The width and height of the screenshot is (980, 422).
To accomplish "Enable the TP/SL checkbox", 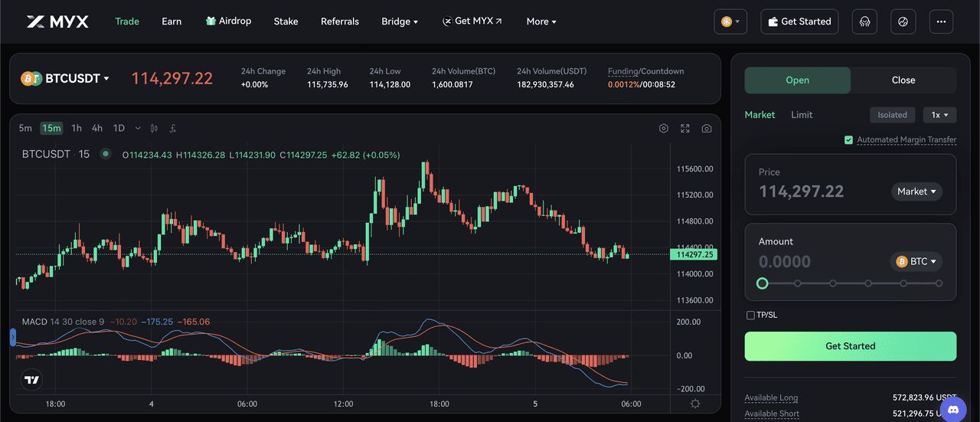I will 750,315.
